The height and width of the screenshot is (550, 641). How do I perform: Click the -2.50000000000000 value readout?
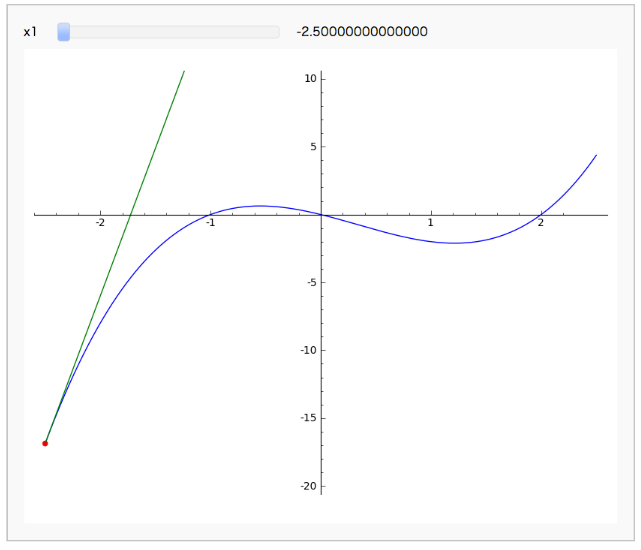pos(362,32)
